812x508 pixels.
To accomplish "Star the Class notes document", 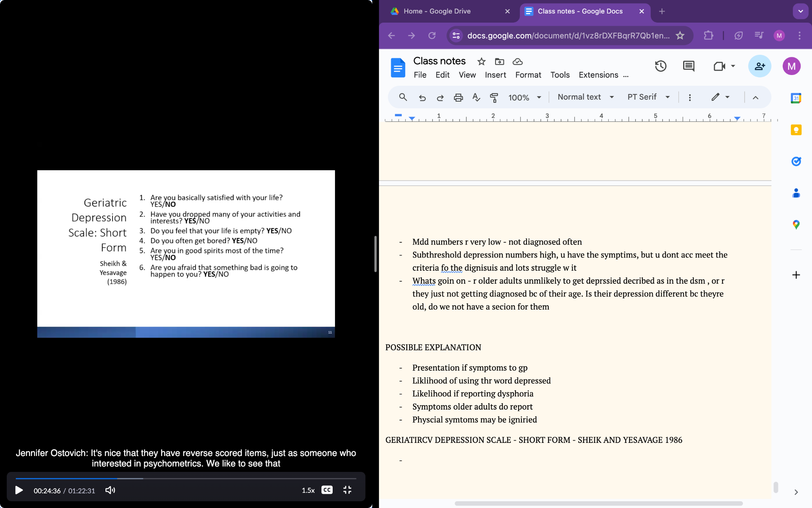I will 481,62.
